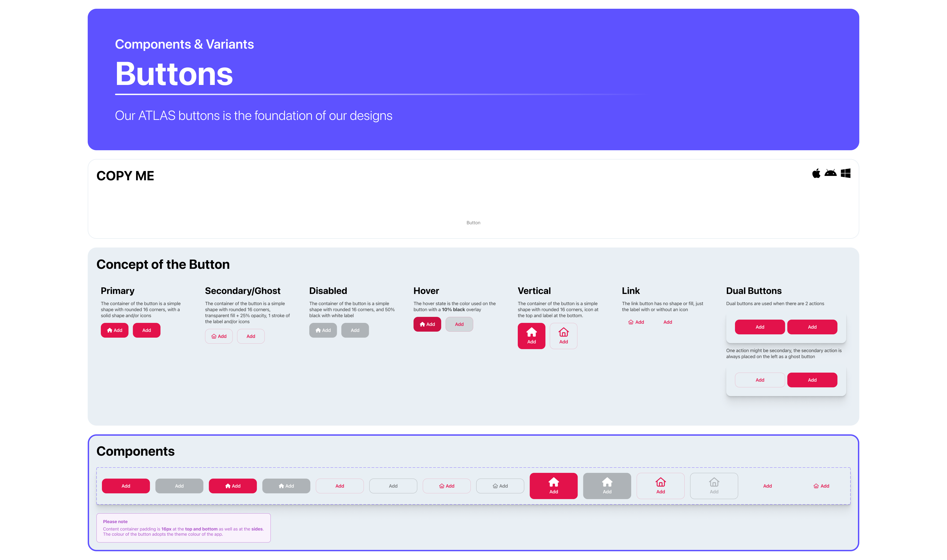Click the Link Add with home icon under Link
The height and width of the screenshot is (560, 947).
(636, 322)
